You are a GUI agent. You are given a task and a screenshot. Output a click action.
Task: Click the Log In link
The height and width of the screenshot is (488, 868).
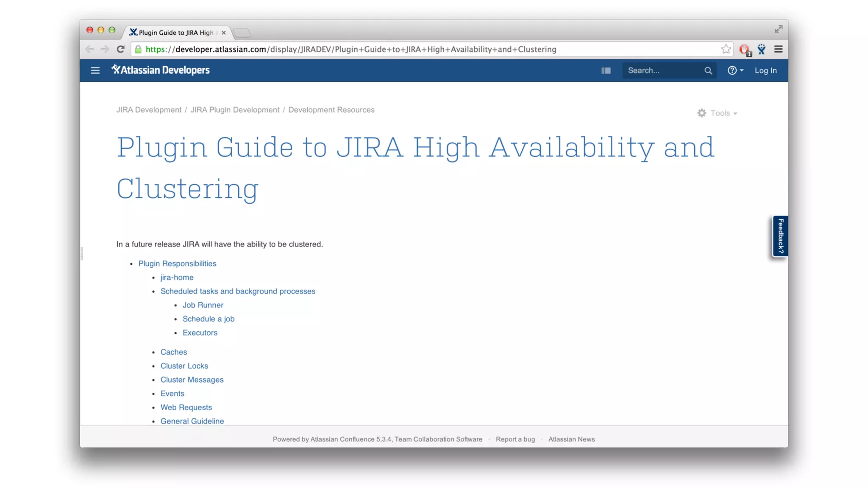(765, 70)
